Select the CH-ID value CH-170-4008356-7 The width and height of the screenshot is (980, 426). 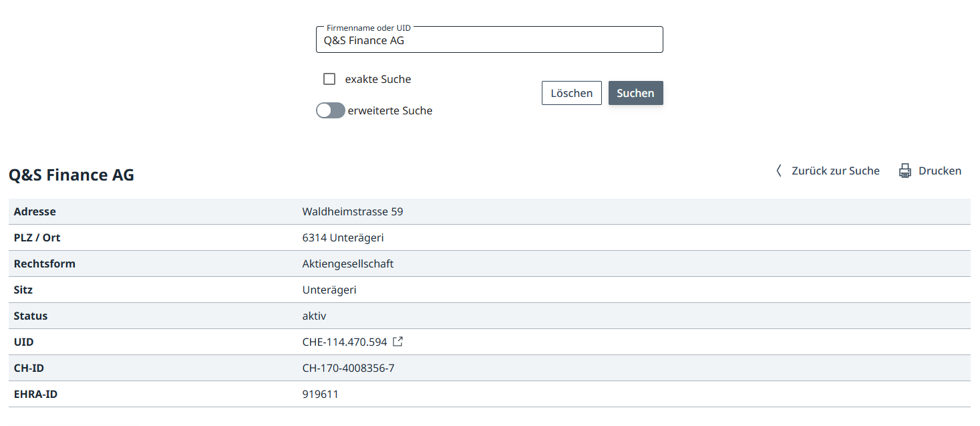[348, 368]
